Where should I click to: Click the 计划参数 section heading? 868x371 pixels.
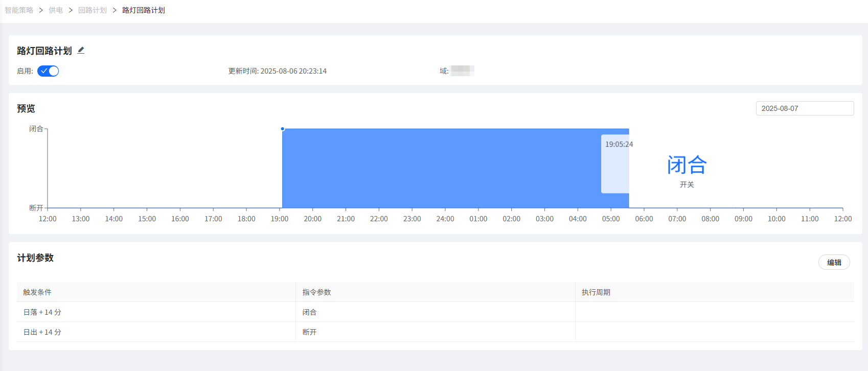pyautogui.click(x=35, y=258)
